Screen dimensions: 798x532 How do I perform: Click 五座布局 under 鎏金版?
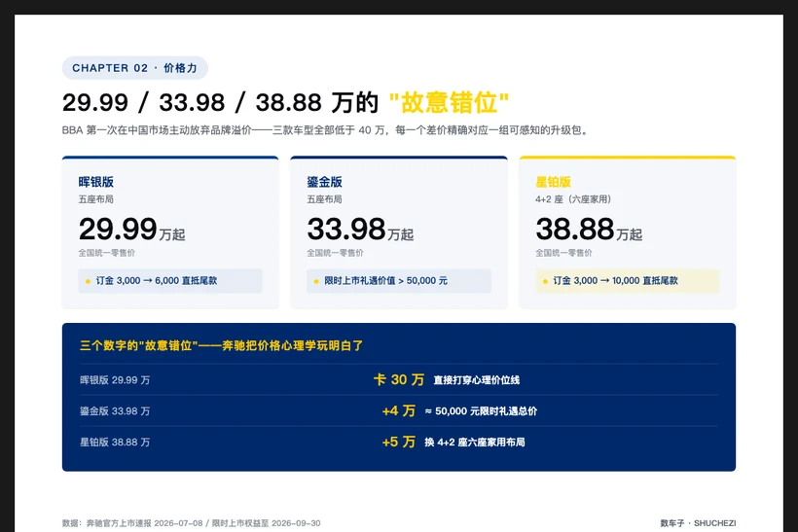(324, 198)
